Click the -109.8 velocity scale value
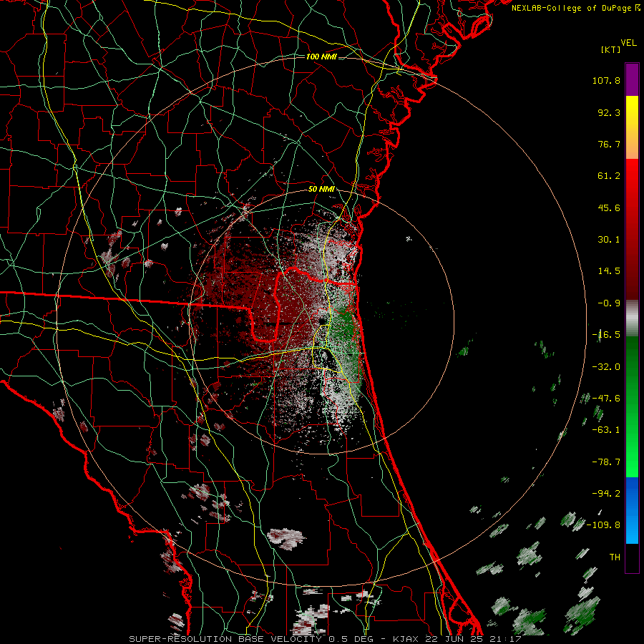 (x=604, y=525)
